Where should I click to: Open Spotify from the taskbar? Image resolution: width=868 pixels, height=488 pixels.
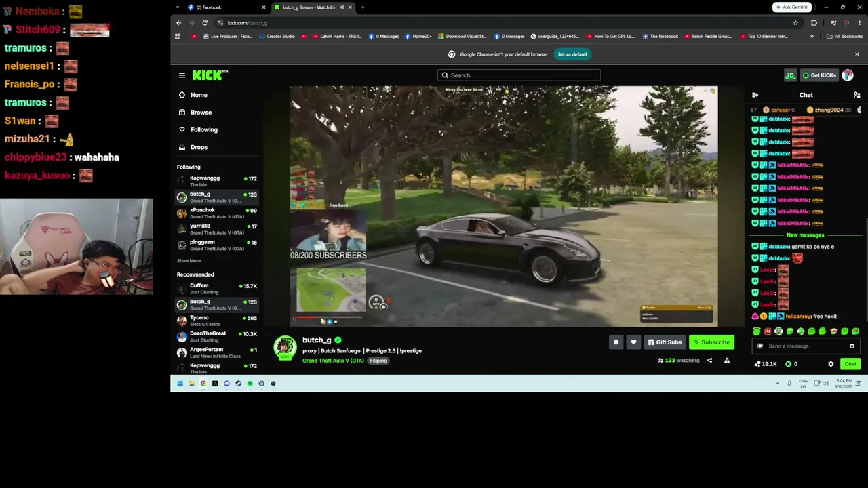250,384
